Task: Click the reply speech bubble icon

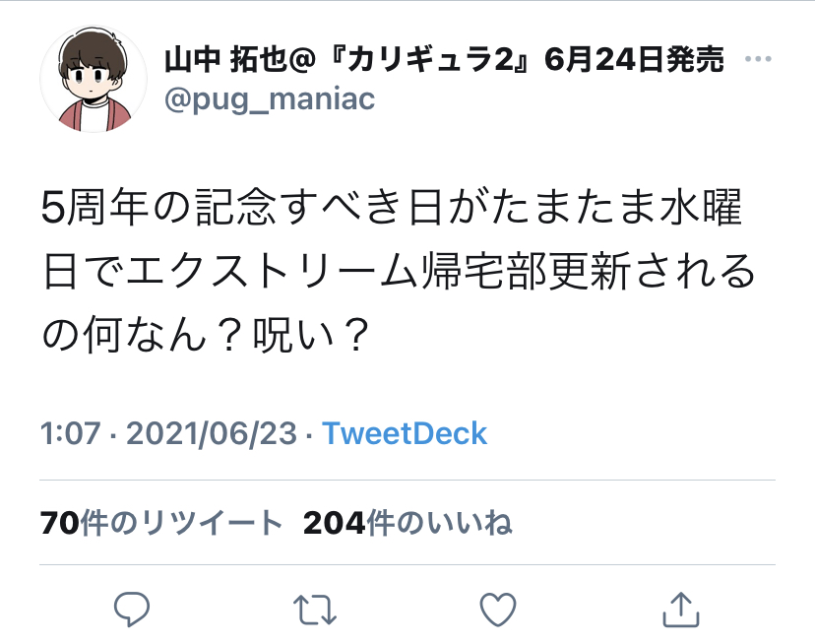Action: click(132, 609)
